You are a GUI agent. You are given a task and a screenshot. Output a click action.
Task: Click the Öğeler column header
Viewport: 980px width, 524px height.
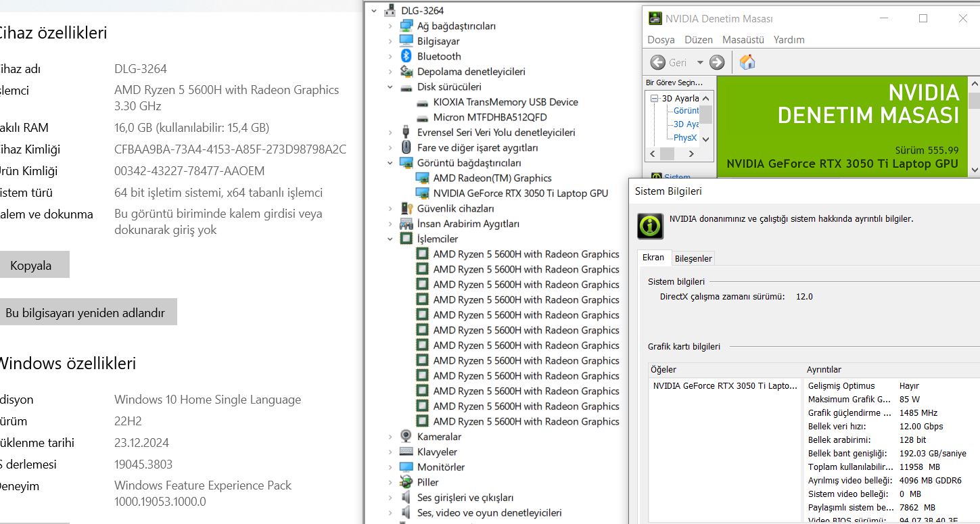click(x=725, y=370)
